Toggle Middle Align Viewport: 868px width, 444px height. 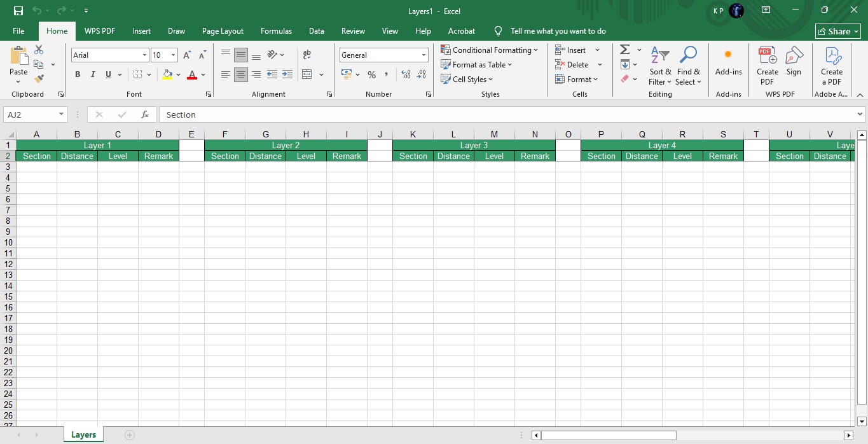[x=241, y=55]
